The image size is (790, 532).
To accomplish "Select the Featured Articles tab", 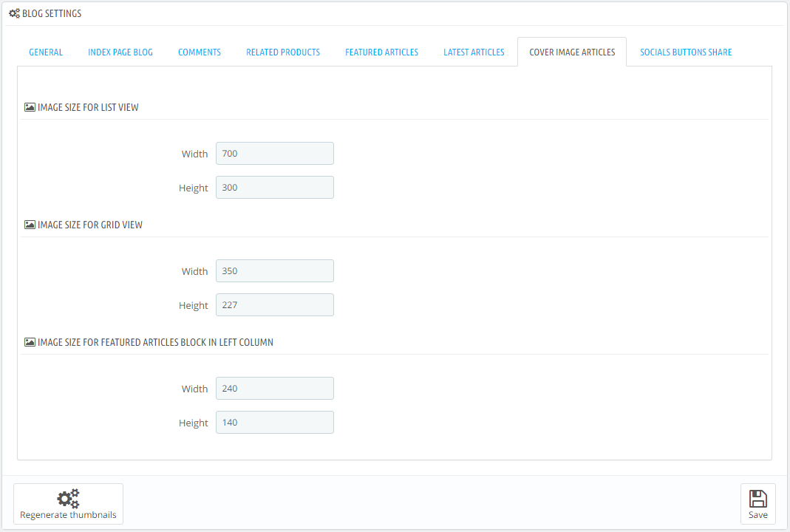I will click(x=381, y=52).
